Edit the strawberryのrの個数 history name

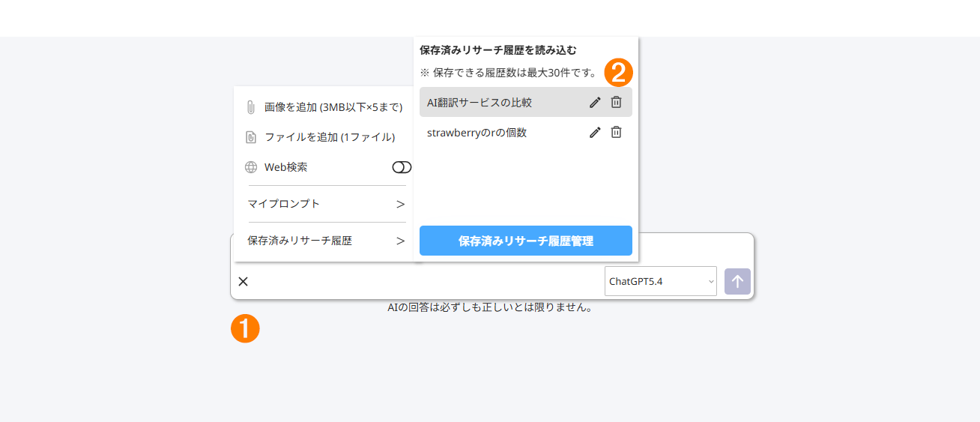[x=595, y=132]
